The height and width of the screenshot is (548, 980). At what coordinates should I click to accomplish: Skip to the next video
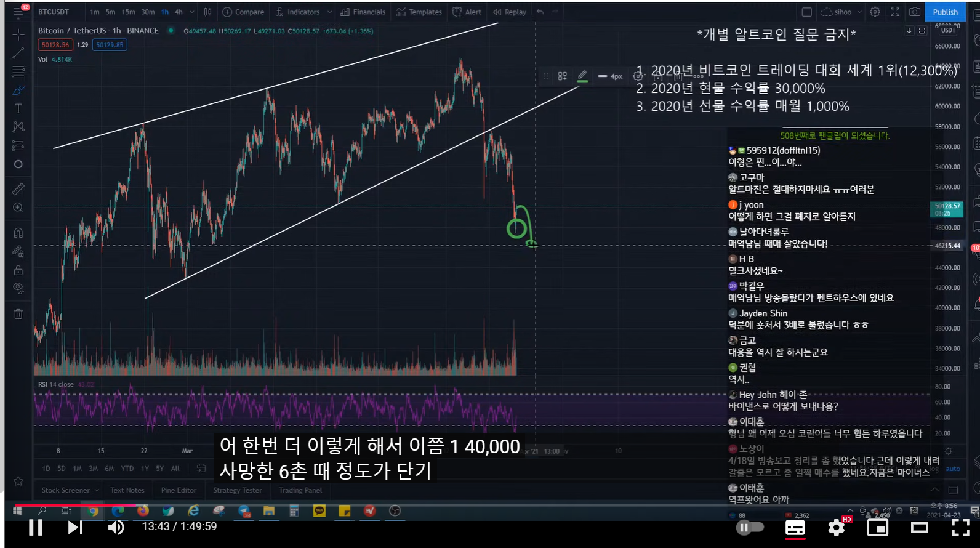coord(75,527)
